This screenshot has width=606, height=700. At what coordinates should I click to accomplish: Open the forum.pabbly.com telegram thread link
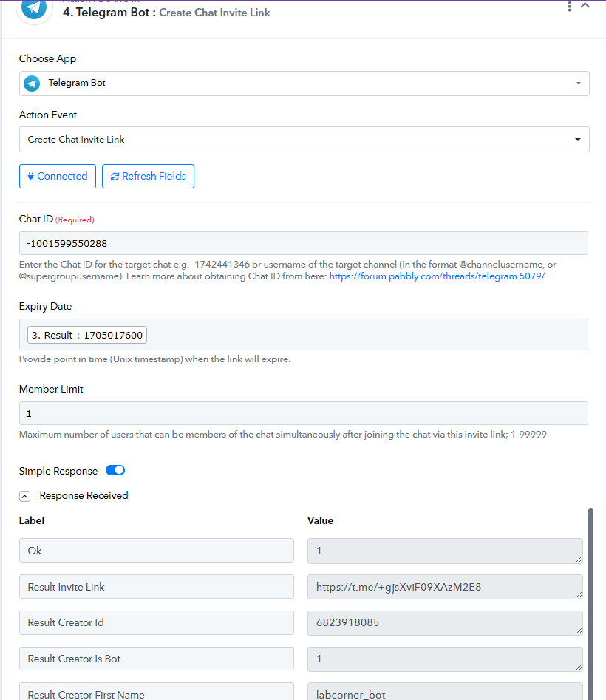click(437, 276)
